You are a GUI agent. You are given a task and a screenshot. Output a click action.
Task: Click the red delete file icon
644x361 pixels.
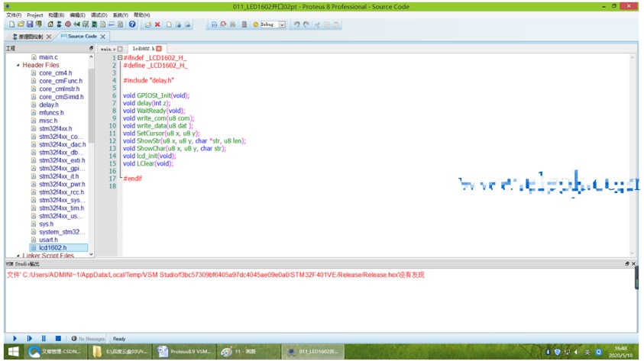tap(157, 24)
